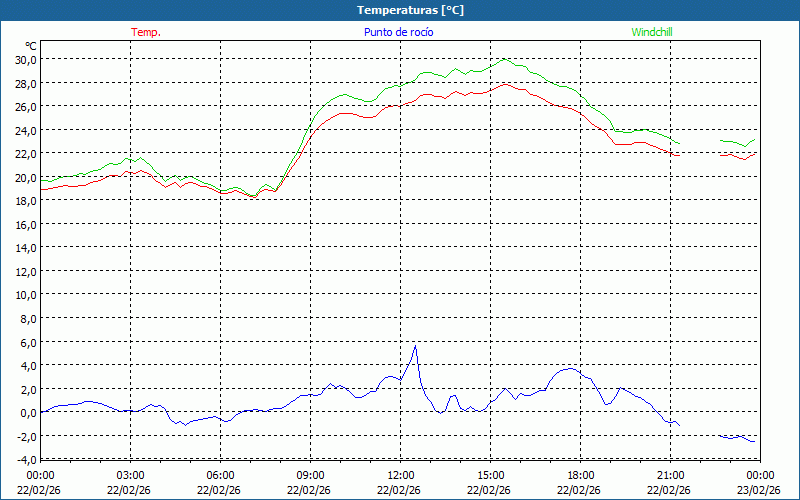Select the red Temp. legend label

click(x=146, y=32)
